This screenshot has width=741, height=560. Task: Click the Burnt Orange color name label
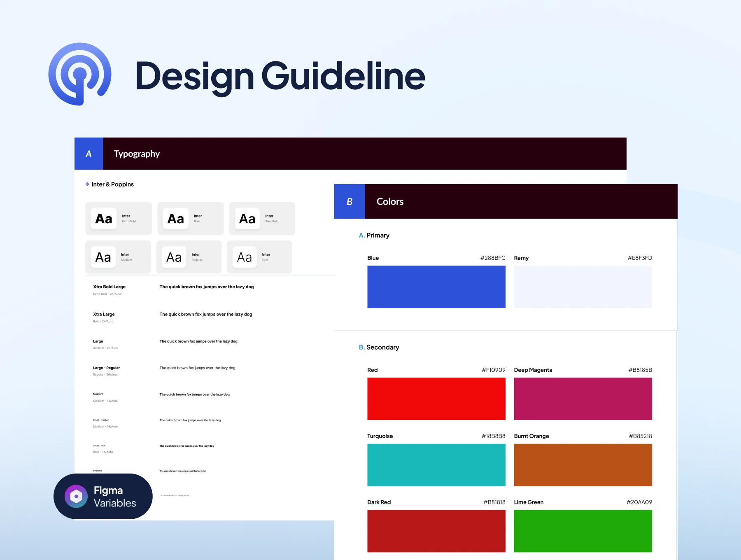531,436
